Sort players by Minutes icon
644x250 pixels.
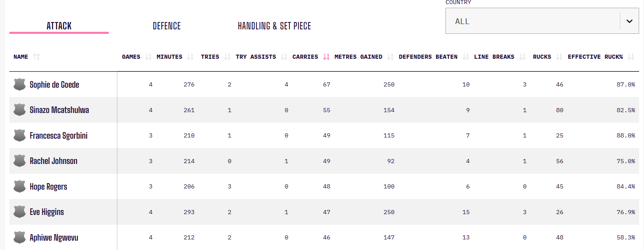[x=190, y=57]
